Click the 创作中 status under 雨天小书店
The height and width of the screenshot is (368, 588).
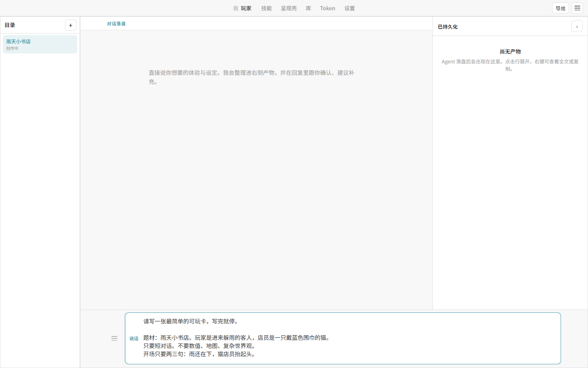coord(12,49)
